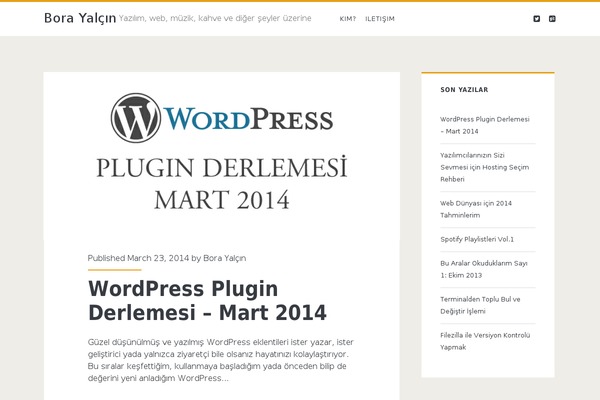Open the post heading WordPress Plugin Derlemesi – Mart 2014
600x400 pixels.
pos(207,300)
